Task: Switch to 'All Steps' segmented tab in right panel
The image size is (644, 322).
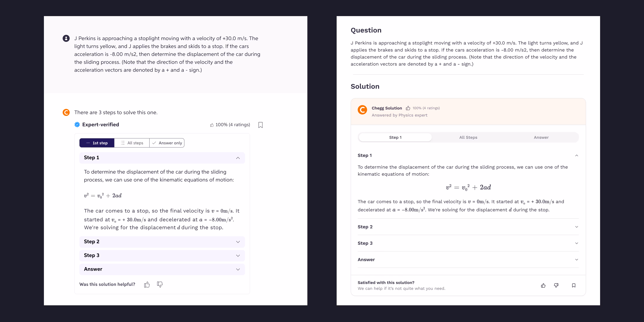Action: (468, 137)
